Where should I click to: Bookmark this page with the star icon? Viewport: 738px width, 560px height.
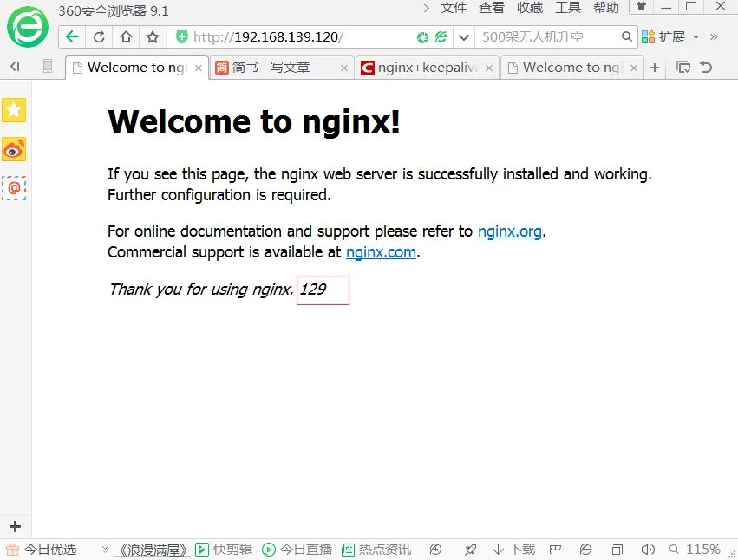(153, 36)
